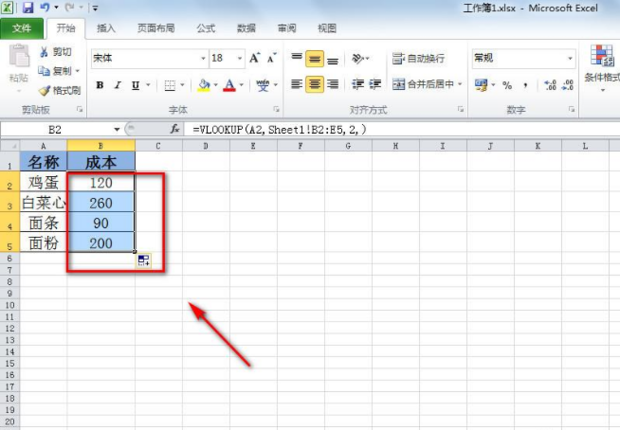Click the top align icon
Viewport: 620px width, 430px height.
297,59
